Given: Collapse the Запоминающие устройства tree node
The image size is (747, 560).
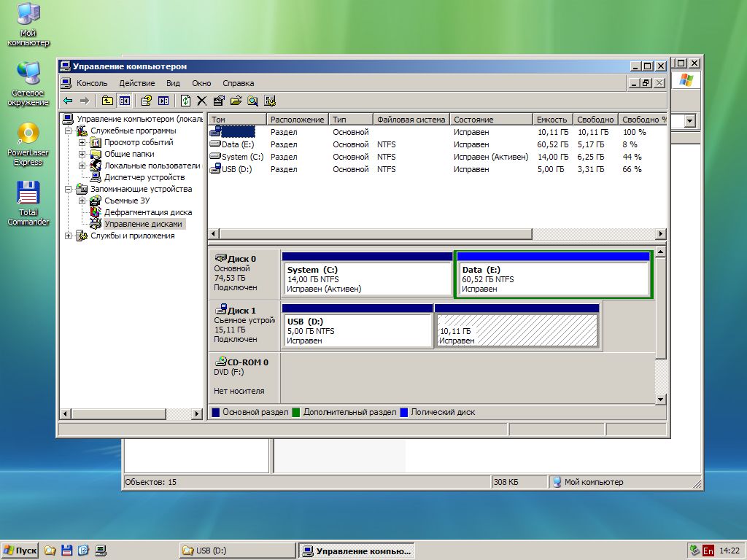Looking at the screenshot, I should pyautogui.click(x=69, y=189).
